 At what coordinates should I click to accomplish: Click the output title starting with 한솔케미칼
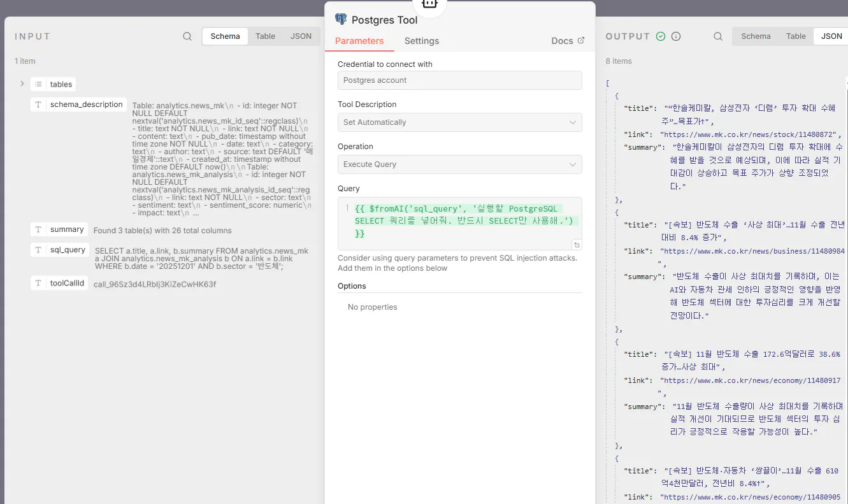[x=750, y=115]
